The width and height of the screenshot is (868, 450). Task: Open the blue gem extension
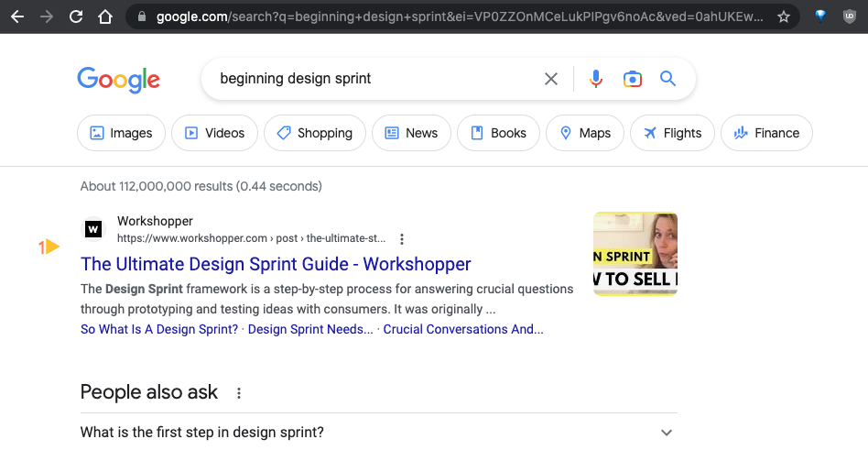point(820,16)
